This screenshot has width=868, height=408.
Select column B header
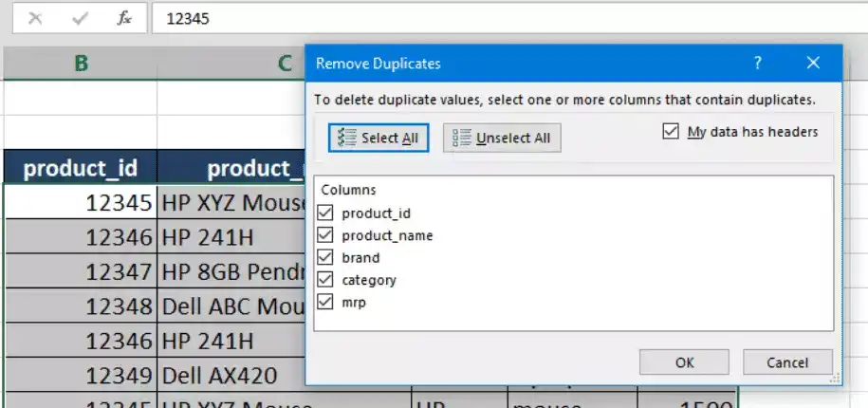82,64
